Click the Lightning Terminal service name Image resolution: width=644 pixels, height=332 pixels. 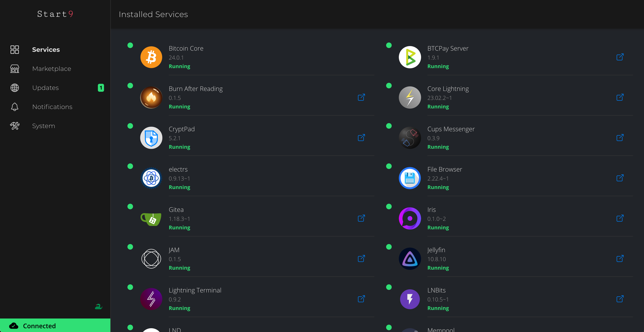click(195, 290)
